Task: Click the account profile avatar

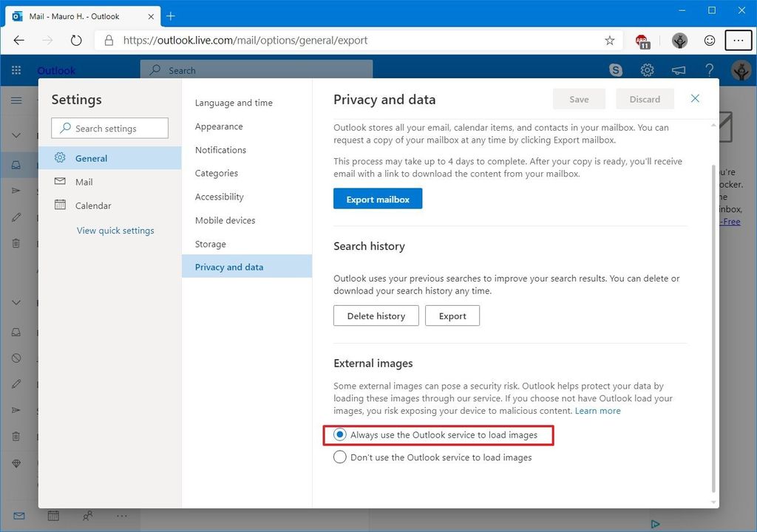Action: pyautogui.click(x=740, y=70)
